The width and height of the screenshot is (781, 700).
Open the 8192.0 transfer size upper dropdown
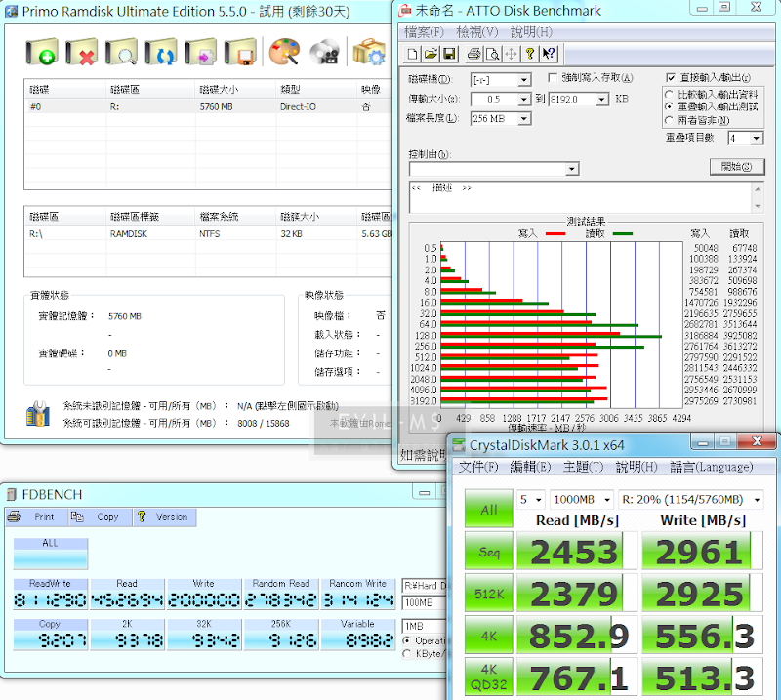[602, 100]
